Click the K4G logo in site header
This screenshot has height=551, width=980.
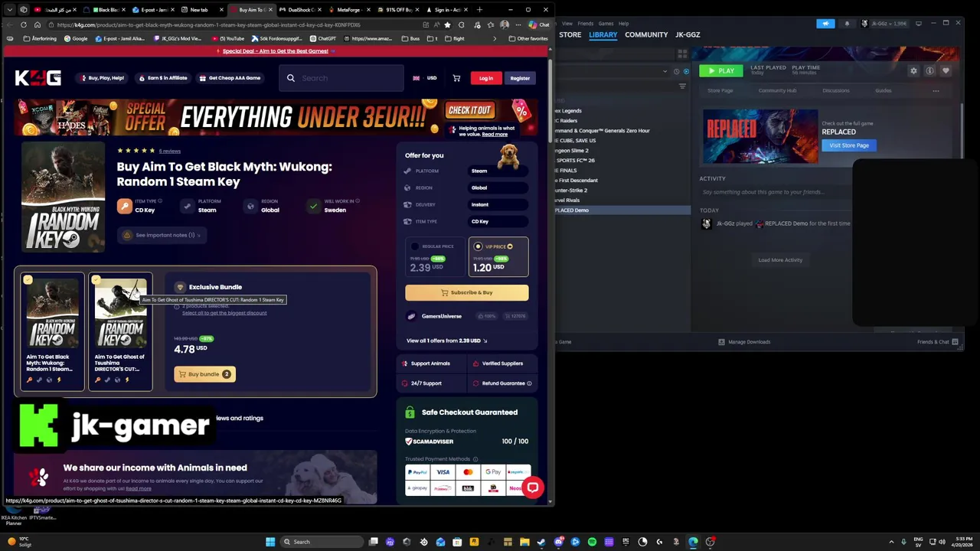38,78
